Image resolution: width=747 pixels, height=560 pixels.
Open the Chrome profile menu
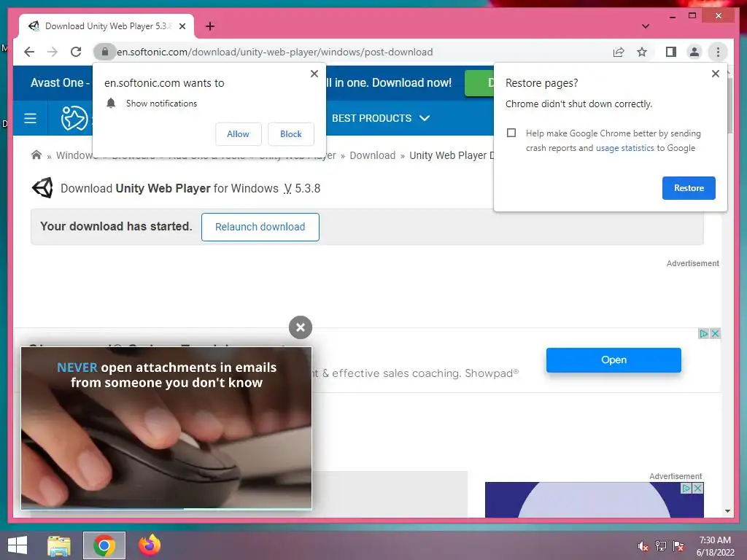tap(694, 52)
